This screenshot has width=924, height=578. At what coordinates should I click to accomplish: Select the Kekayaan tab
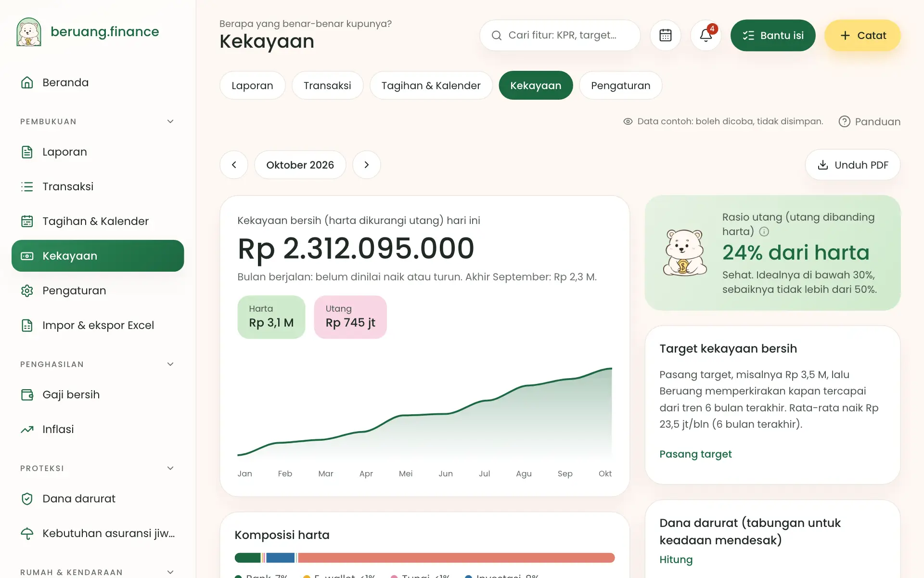click(x=536, y=85)
